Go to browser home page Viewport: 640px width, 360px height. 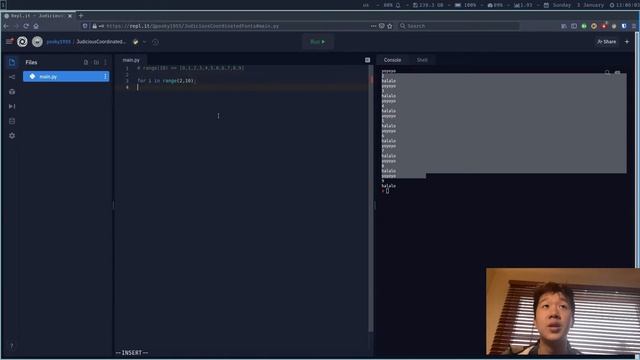[x=36, y=26]
